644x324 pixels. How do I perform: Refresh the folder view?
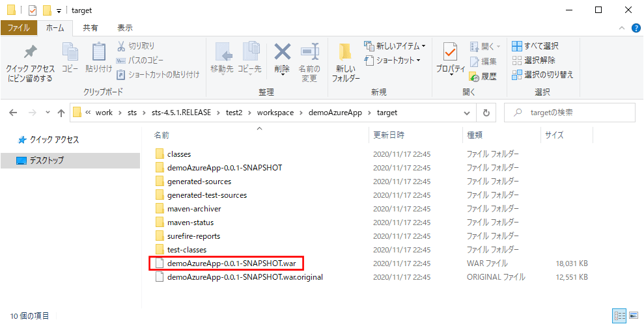click(486, 113)
